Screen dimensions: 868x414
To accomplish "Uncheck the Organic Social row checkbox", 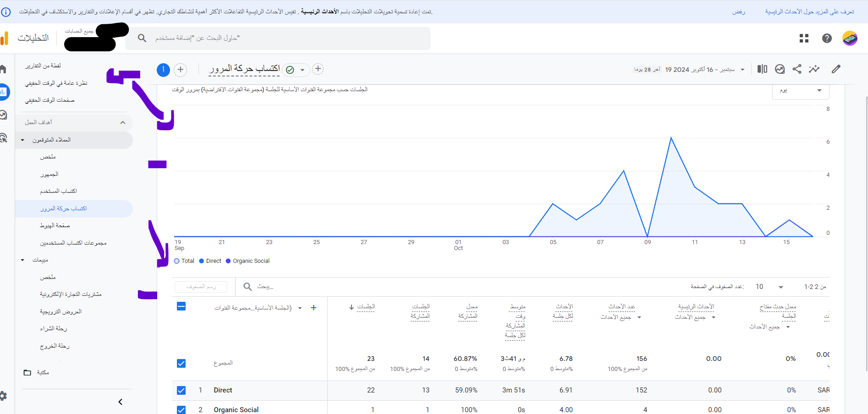I will [181, 409].
